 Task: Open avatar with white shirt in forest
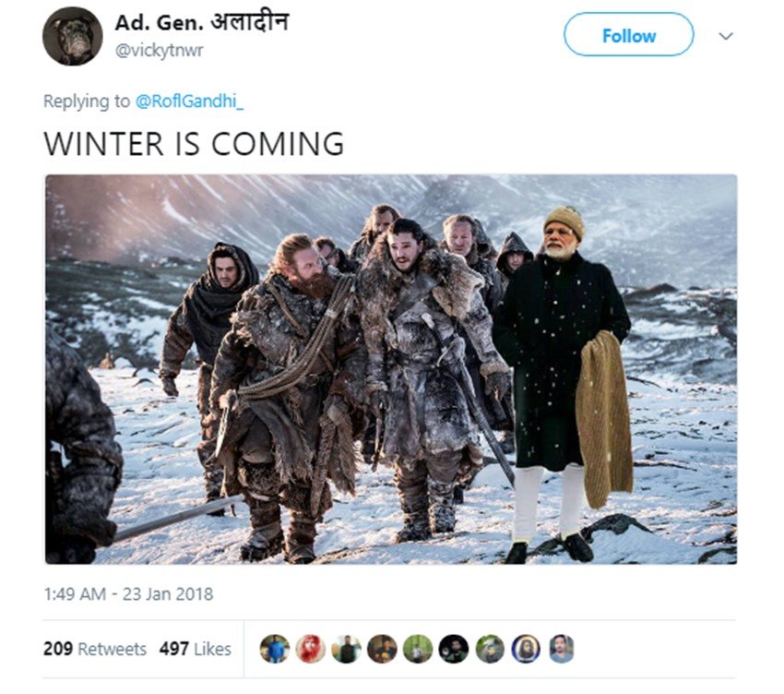click(x=418, y=649)
